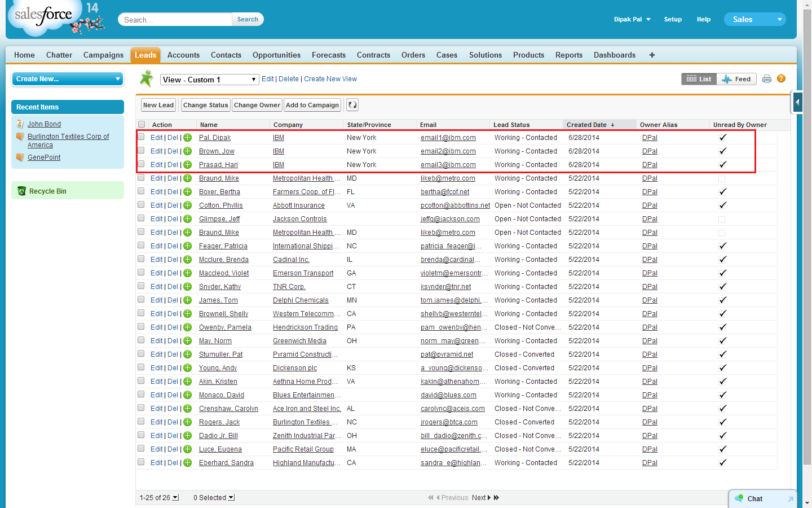Image resolution: width=812 pixels, height=508 pixels.
Task: Open the Sales app switcher dropdown
Action: pos(754,19)
